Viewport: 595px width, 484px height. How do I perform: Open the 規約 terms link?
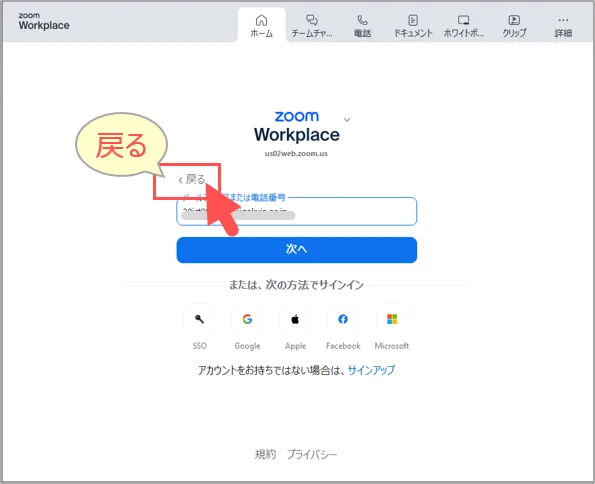click(265, 454)
